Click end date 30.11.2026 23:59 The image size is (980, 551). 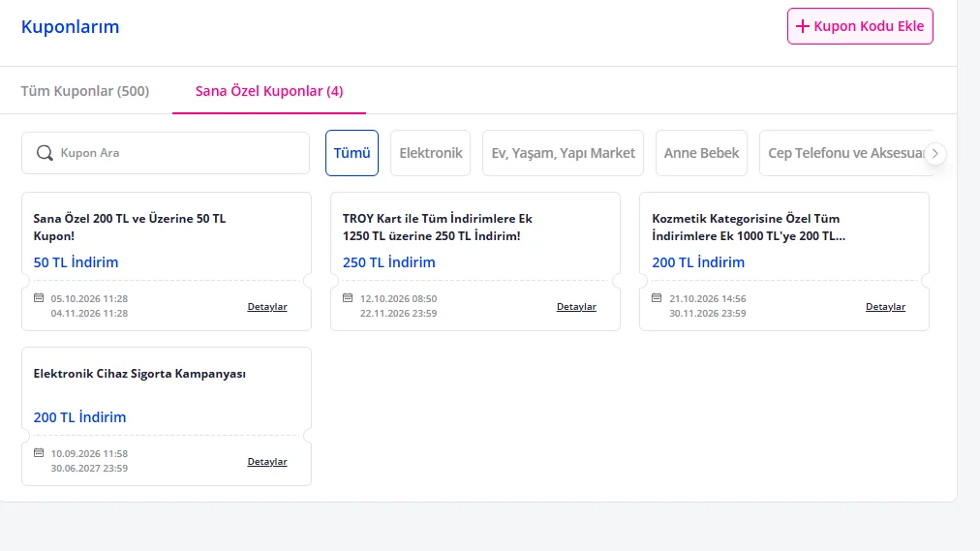tap(708, 313)
